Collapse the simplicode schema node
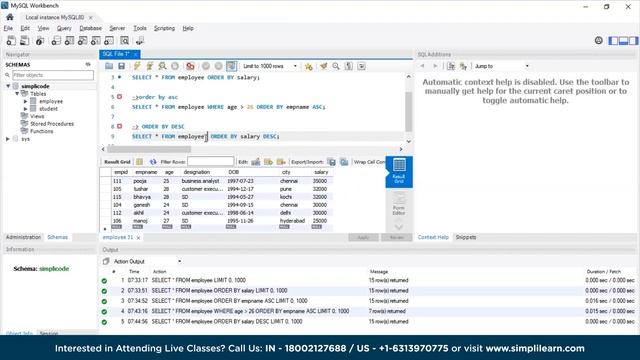Viewport: 640px width, 360px height. click(x=8, y=86)
